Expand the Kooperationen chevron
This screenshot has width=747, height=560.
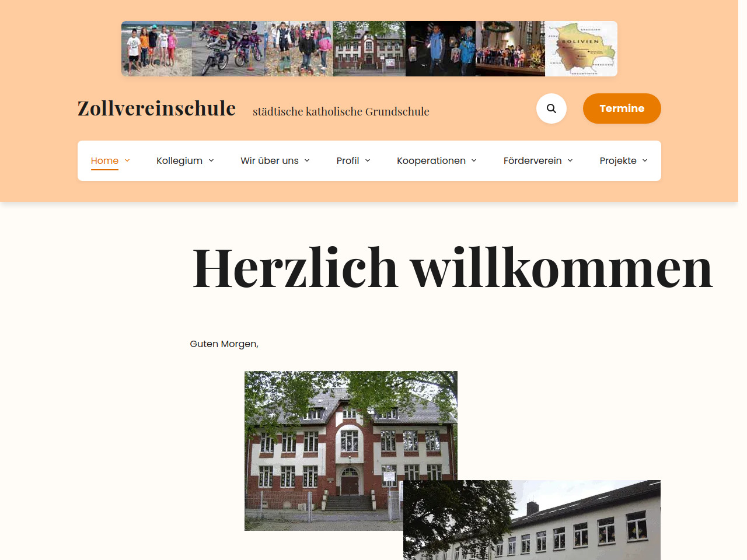474,160
